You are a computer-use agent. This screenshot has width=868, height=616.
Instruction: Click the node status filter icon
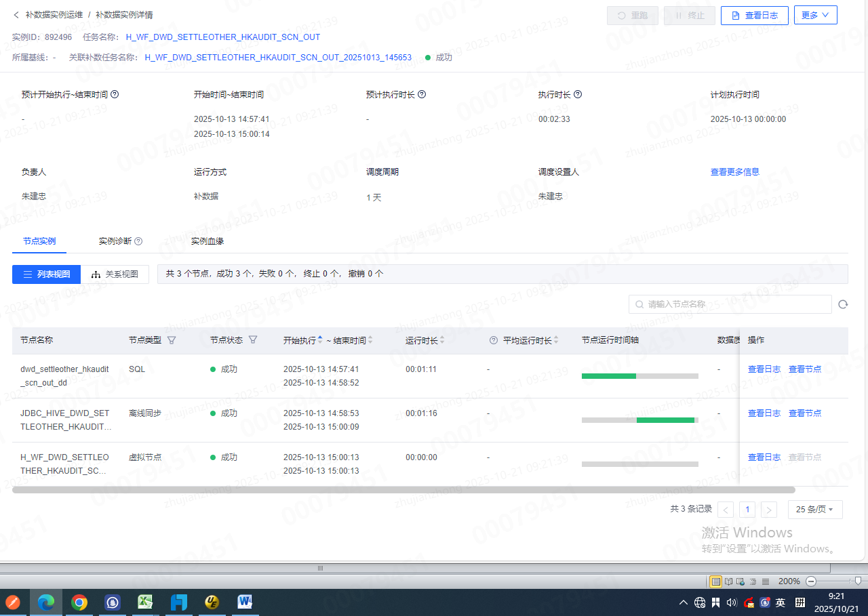[253, 340]
